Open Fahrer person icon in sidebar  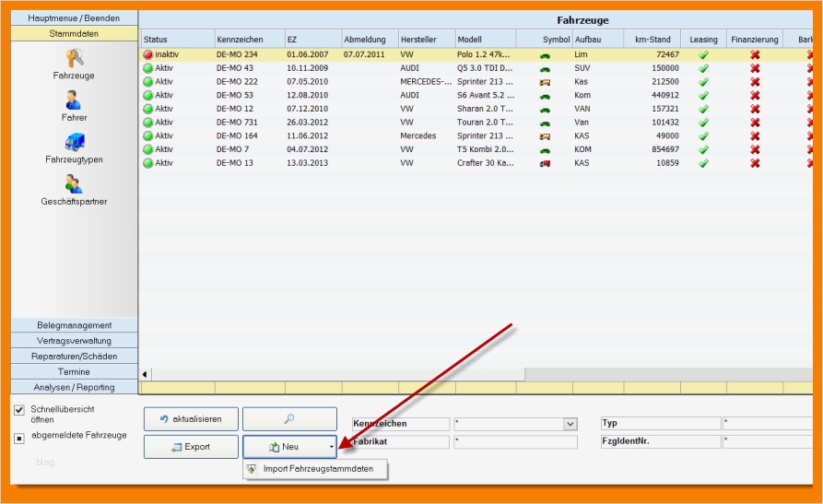74,100
